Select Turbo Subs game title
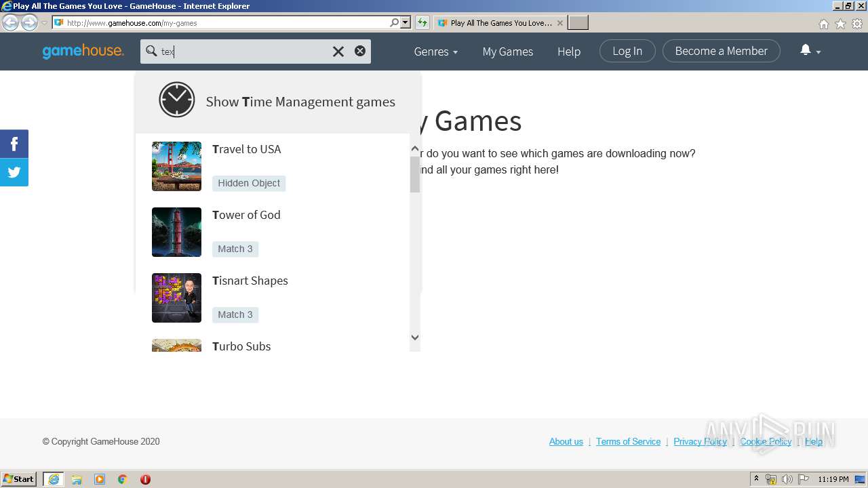This screenshot has height=488, width=868. coord(241,346)
